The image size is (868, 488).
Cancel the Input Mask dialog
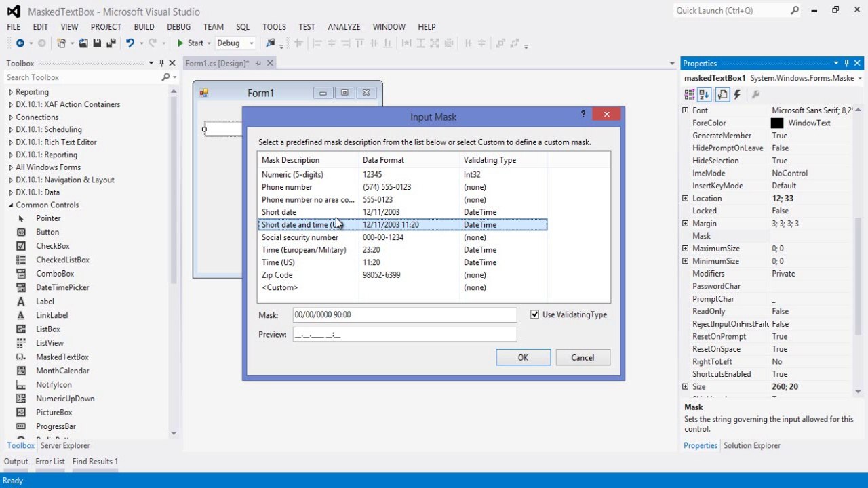click(x=583, y=357)
